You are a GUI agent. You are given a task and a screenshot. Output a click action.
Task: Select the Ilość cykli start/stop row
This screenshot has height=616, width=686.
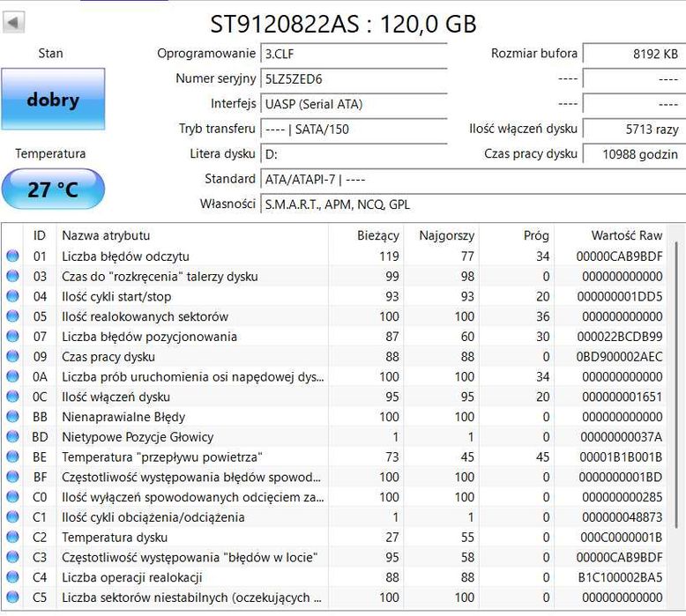[x=334, y=296]
